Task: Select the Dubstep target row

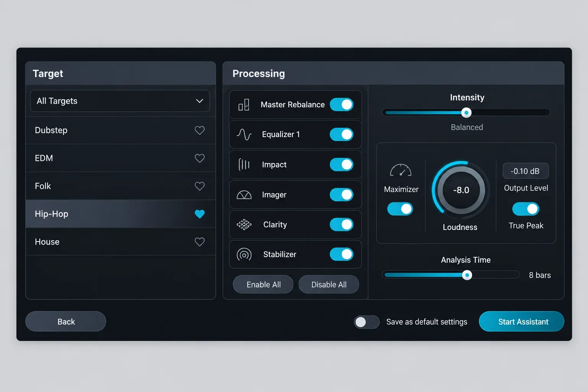Action: [121, 130]
